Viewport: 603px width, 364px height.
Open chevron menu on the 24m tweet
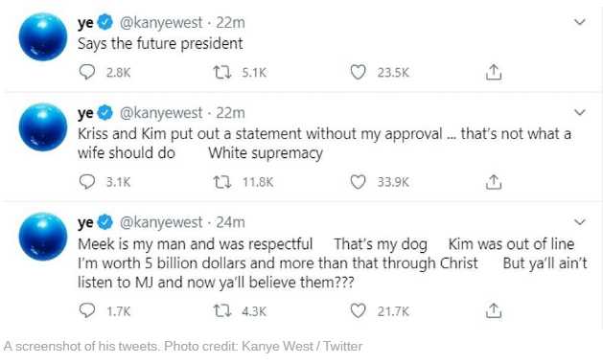(580, 221)
